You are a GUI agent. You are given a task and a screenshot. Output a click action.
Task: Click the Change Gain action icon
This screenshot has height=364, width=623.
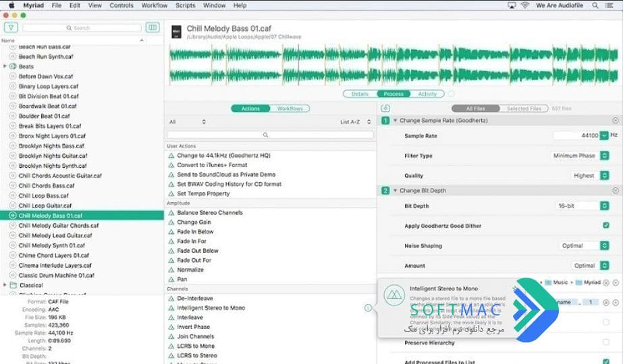point(171,222)
